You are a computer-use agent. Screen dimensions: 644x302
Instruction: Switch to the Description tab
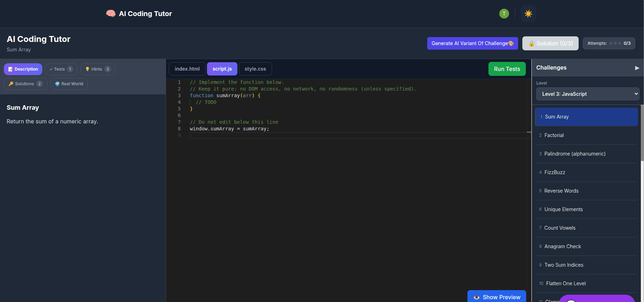[x=23, y=69]
